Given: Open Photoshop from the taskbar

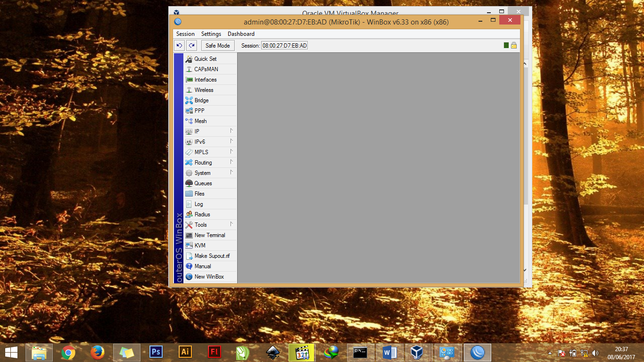Looking at the screenshot, I should tap(156, 352).
